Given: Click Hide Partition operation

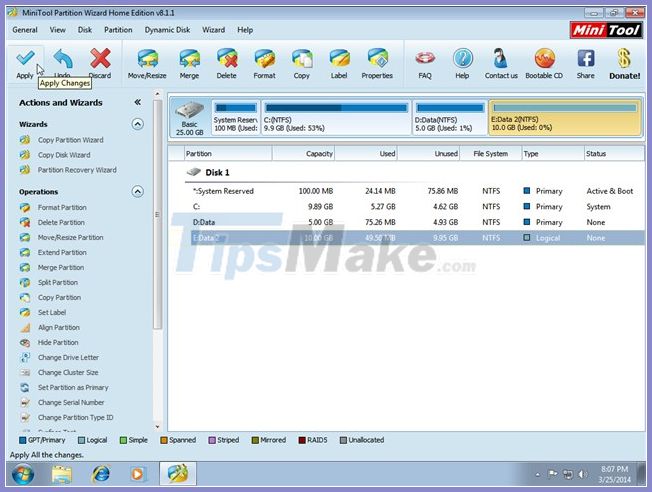Looking at the screenshot, I should click(58, 342).
